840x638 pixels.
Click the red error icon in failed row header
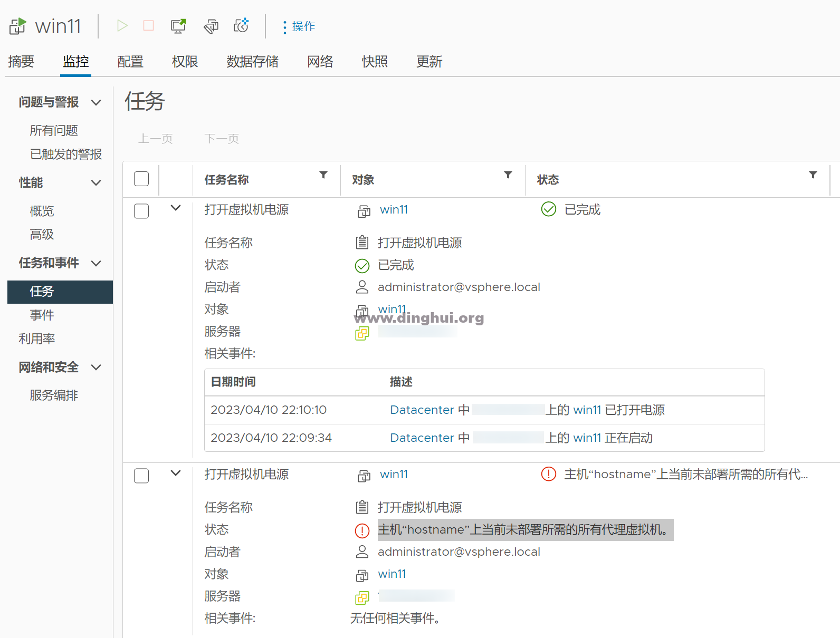click(549, 474)
